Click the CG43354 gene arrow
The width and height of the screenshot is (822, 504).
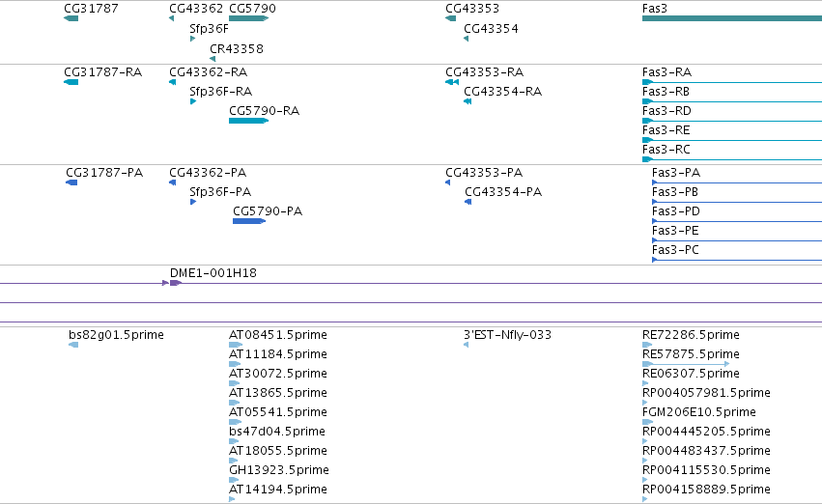(466, 39)
